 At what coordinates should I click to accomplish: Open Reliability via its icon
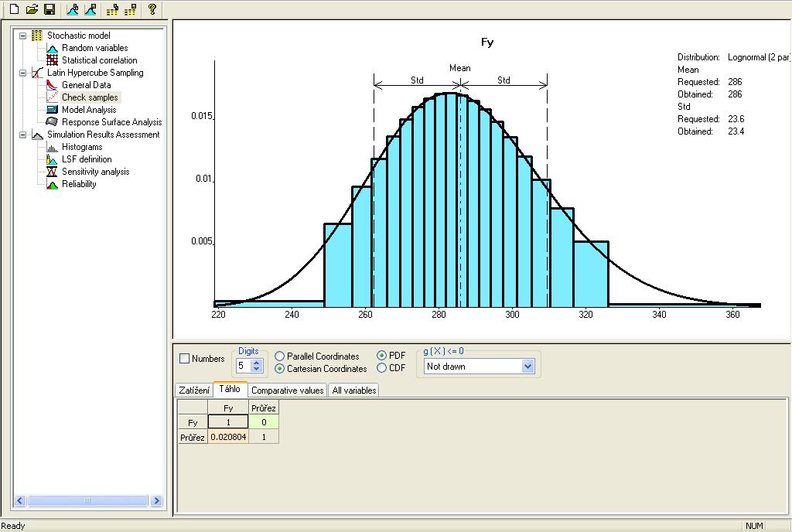(x=52, y=184)
